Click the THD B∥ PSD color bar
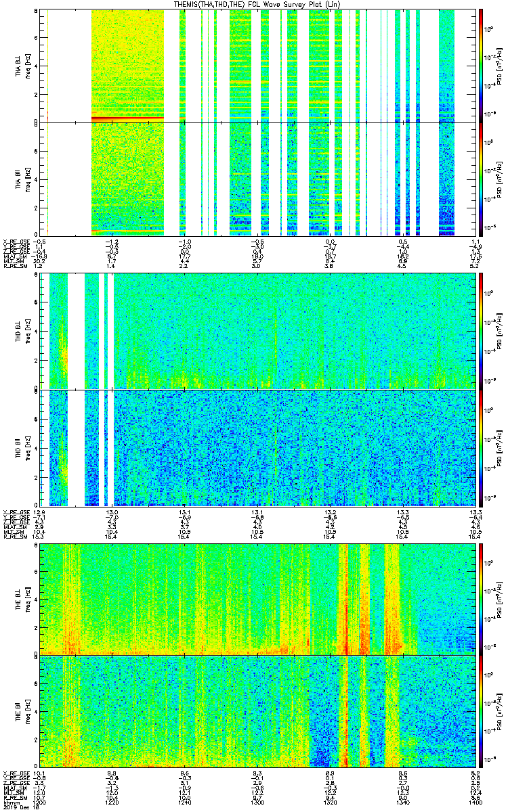 point(481,448)
